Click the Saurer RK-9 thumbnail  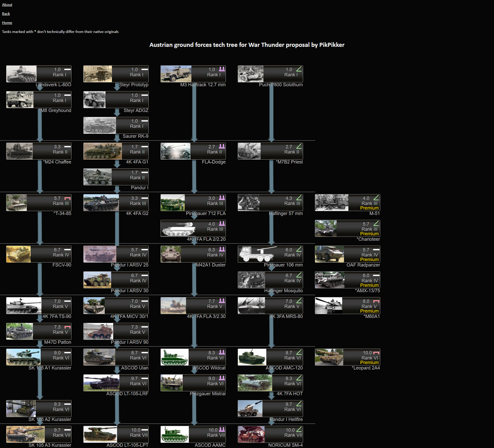click(x=100, y=125)
